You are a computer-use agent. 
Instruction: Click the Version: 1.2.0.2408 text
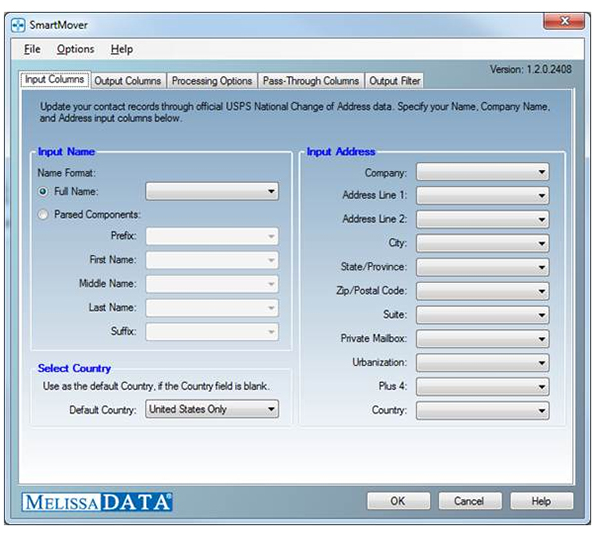tap(531, 69)
